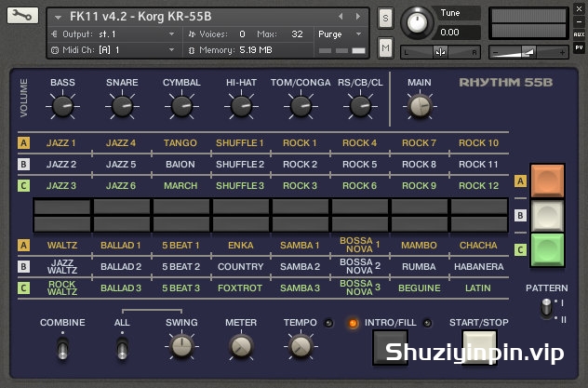This screenshot has width=588, height=388.
Task: Turn the RS/CB/CL volume knob
Action: tap(360, 106)
